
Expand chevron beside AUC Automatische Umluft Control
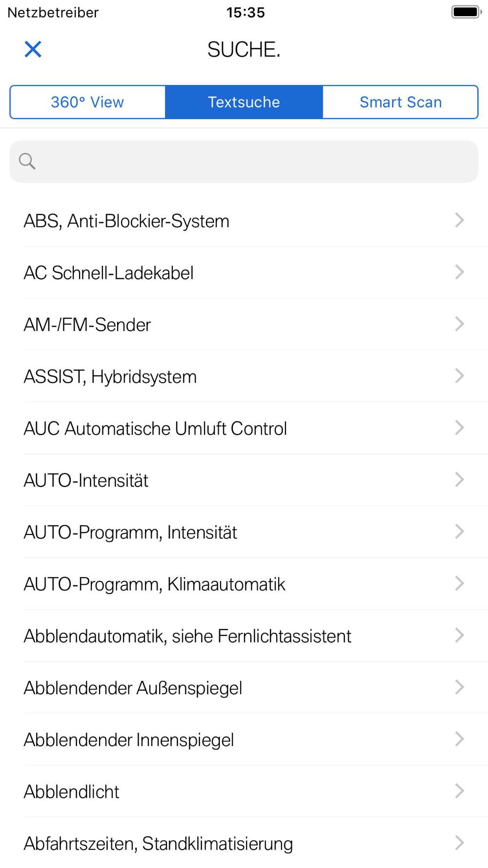pyautogui.click(x=459, y=428)
